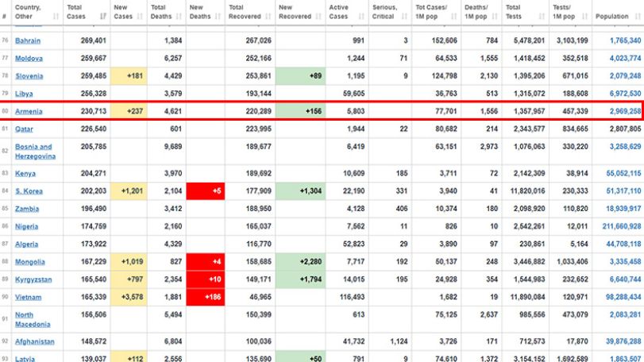This screenshot has width=644, height=362.
Task: Open the Libya country link
Action: click(x=24, y=94)
